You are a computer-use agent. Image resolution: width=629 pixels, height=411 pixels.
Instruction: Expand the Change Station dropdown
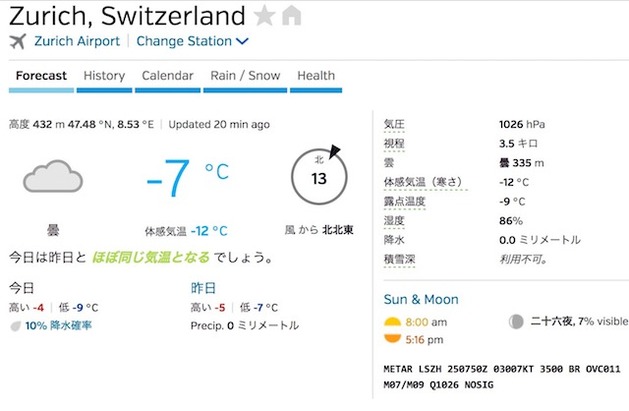(x=192, y=41)
